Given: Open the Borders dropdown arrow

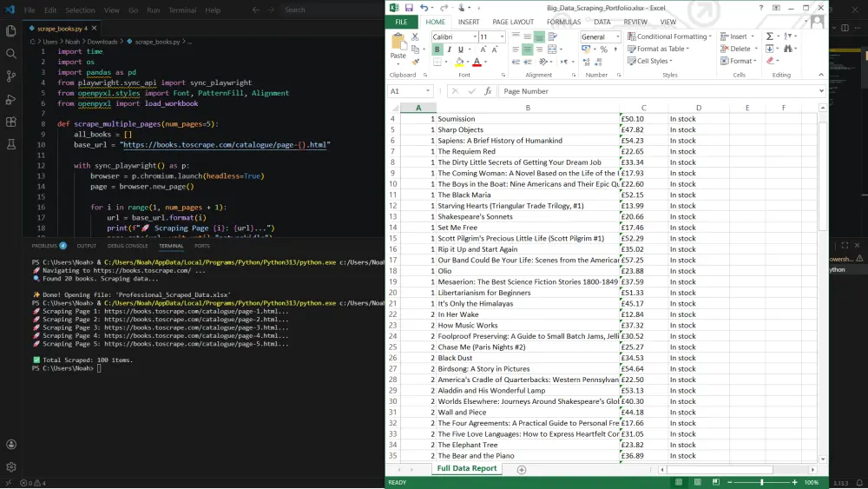Looking at the screenshot, I should 445,62.
